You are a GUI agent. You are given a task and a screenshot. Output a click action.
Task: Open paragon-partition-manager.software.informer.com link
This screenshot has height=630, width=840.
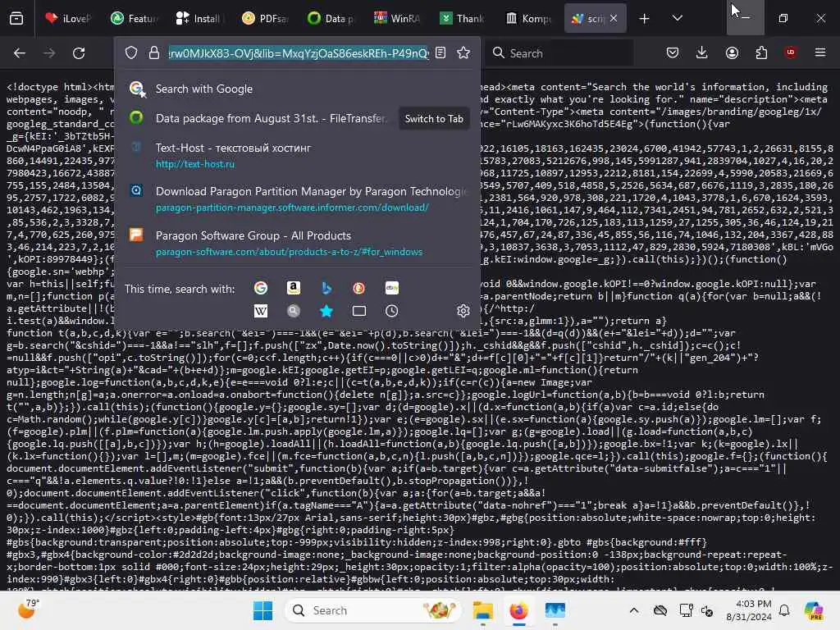(292, 208)
